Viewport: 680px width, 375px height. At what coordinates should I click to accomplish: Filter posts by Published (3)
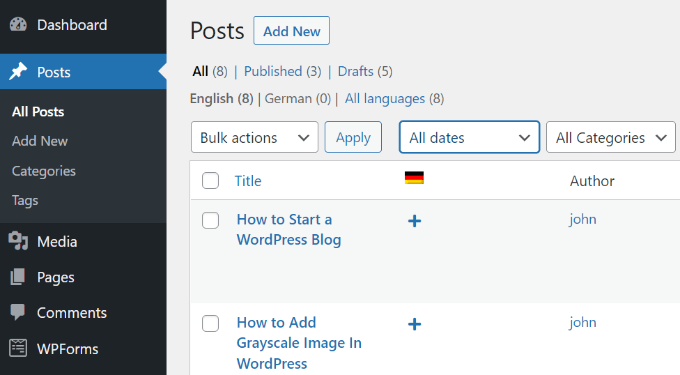click(282, 71)
